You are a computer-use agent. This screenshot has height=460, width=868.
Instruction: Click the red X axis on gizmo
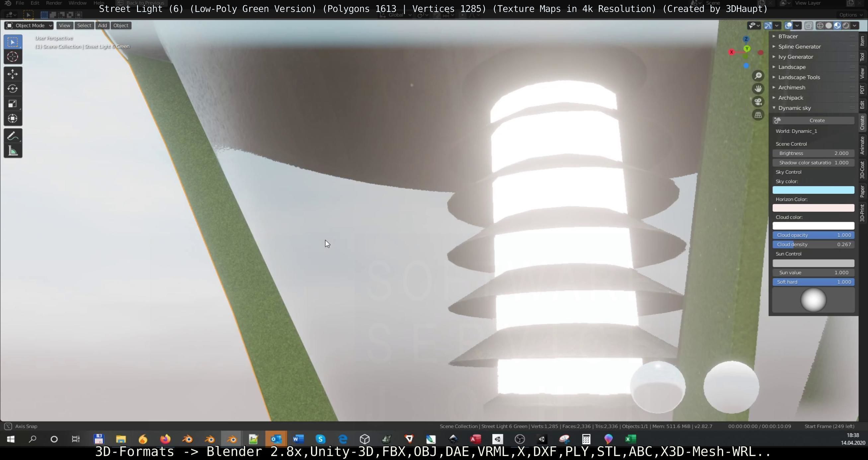coord(731,52)
